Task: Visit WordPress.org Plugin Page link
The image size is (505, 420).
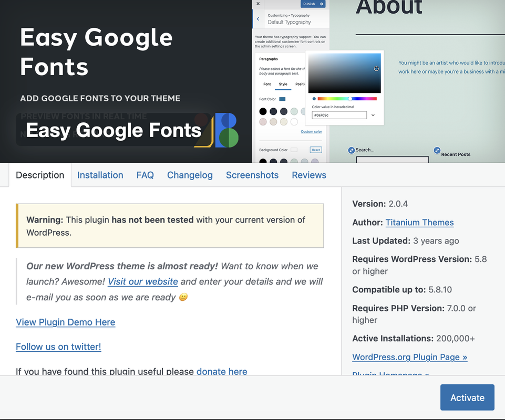Action: point(410,357)
